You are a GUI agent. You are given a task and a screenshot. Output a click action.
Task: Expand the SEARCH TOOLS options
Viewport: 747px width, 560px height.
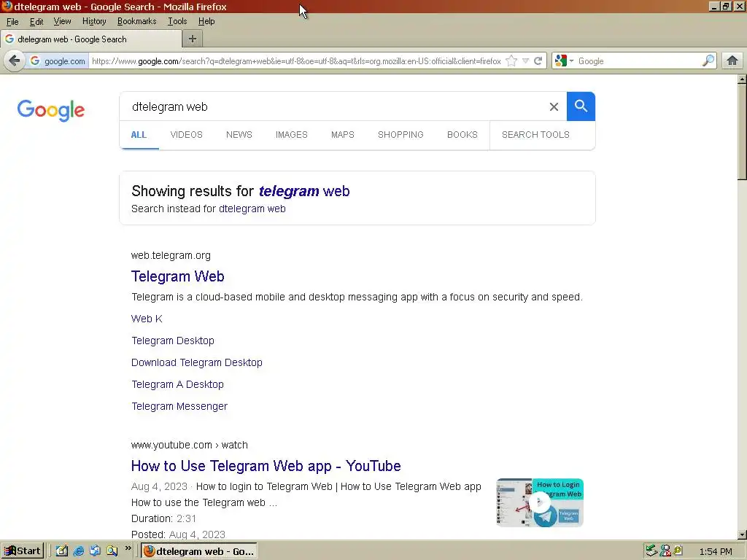(x=535, y=135)
